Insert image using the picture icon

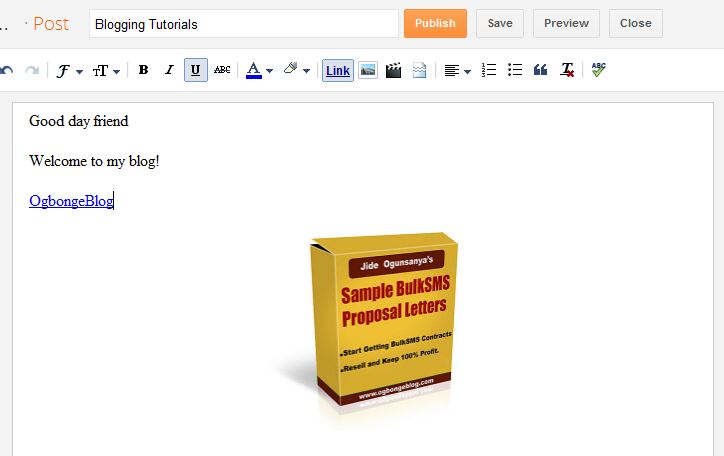[368, 70]
